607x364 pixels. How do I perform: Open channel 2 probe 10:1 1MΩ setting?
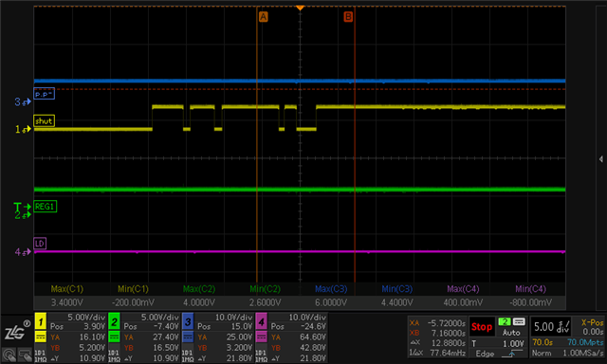tap(114, 355)
